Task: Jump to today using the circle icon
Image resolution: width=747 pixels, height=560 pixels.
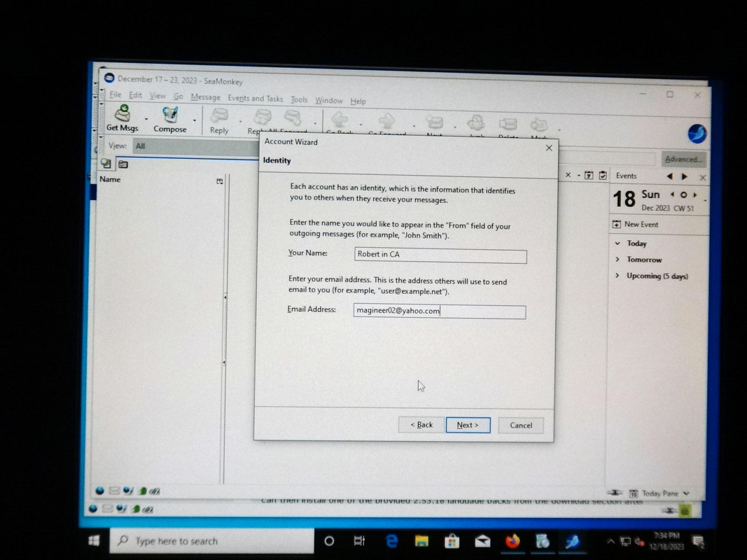Action: [683, 195]
